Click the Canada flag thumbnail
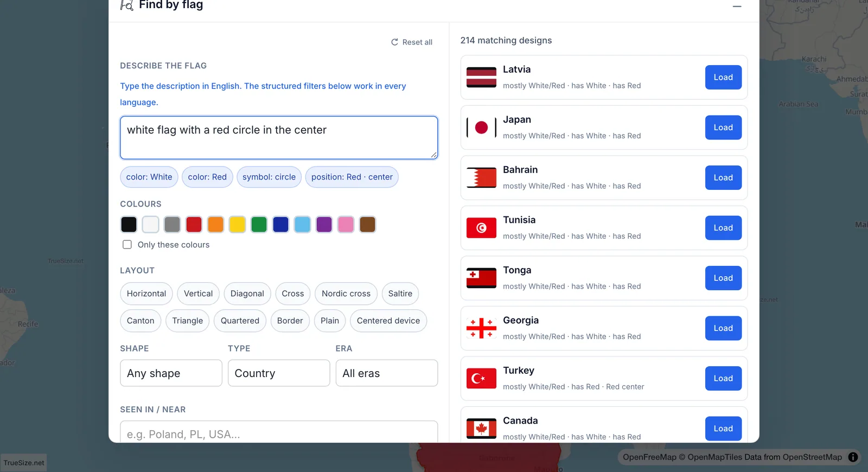 pos(481,429)
